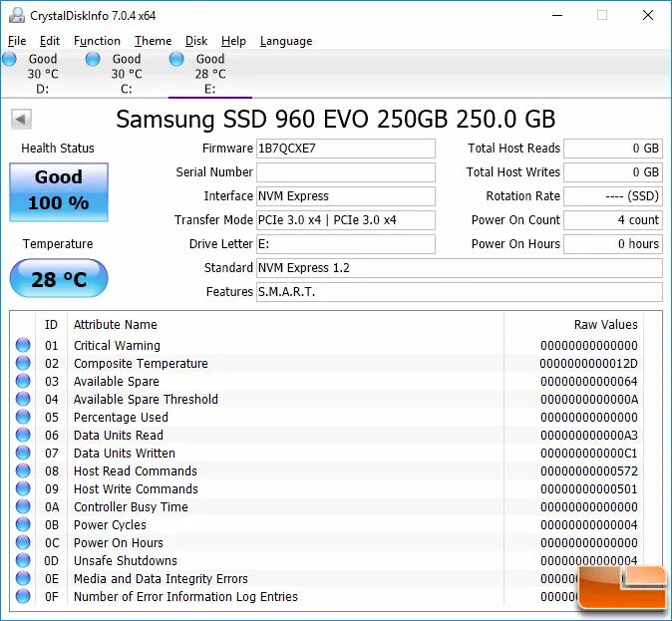Click the Samsung SSD 960 EVO title text
This screenshot has height=621, width=672.
tap(336, 120)
